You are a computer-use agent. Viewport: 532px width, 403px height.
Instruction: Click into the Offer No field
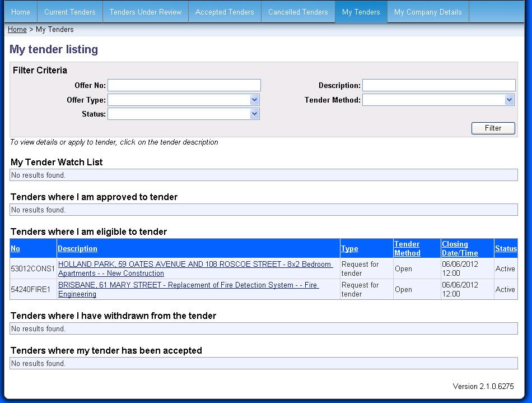[184, 85]
